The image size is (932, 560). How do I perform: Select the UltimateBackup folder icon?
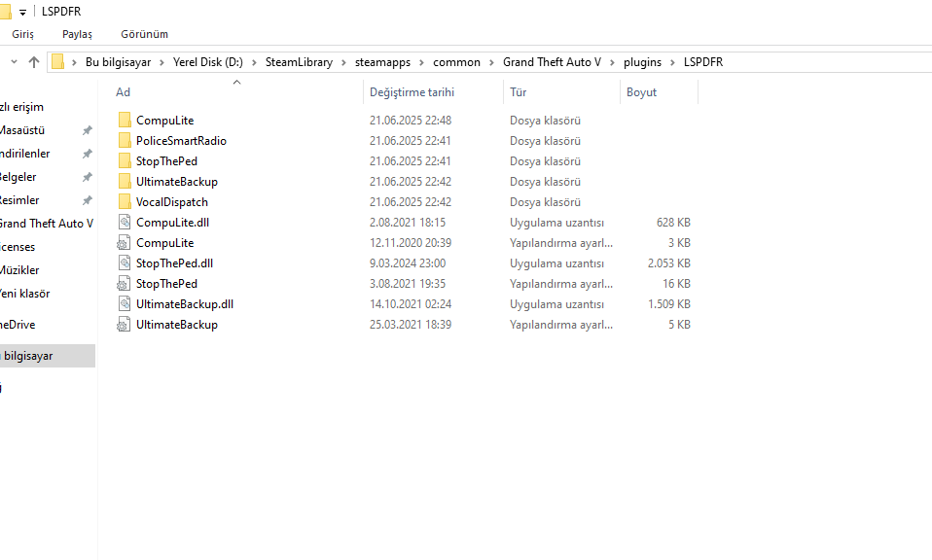click(x=125, y=181)
